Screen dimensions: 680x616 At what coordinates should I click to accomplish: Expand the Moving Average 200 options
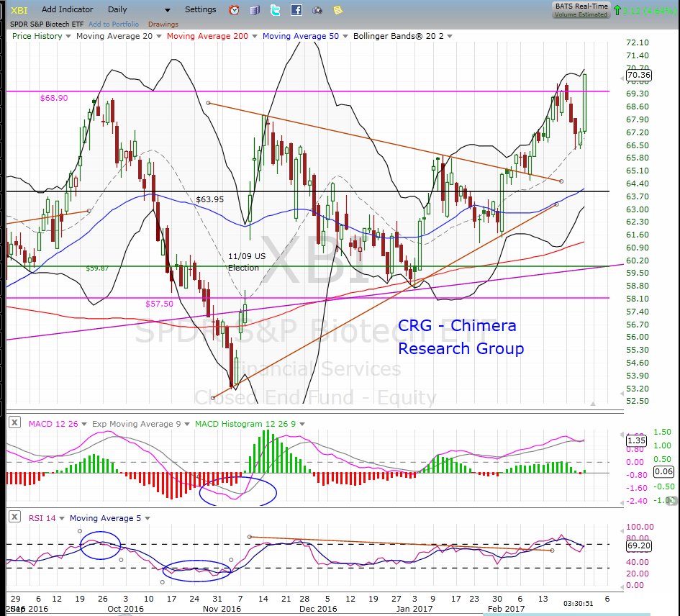255,37
